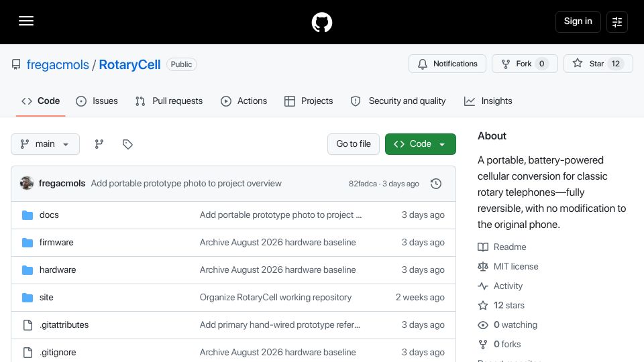Open Add primary hand-wired prototype commit

pos(280,325)
